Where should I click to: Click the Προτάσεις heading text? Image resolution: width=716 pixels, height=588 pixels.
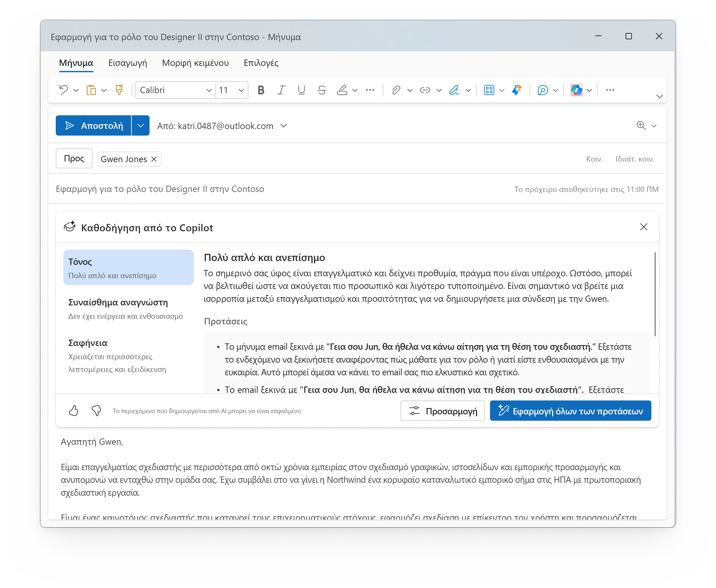pos(226,321)
